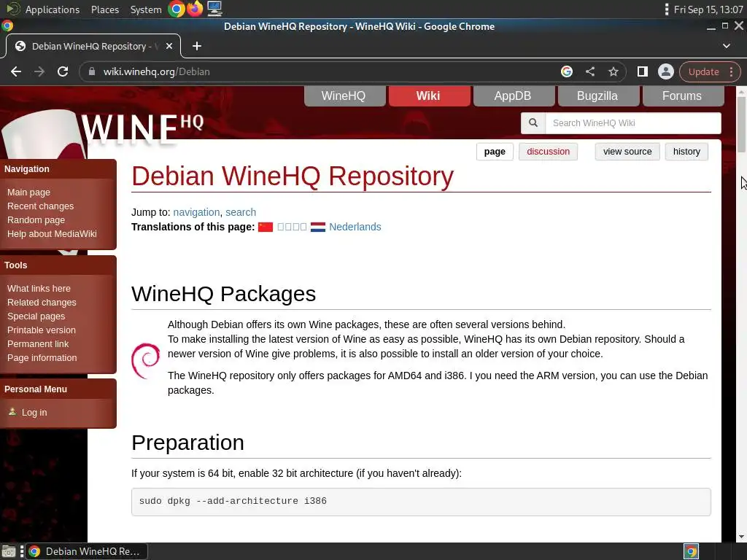Viewport: 747px width, 560px height.
Task: Open Special pages link
Action: pyautogui.click(x=36, y=316)
